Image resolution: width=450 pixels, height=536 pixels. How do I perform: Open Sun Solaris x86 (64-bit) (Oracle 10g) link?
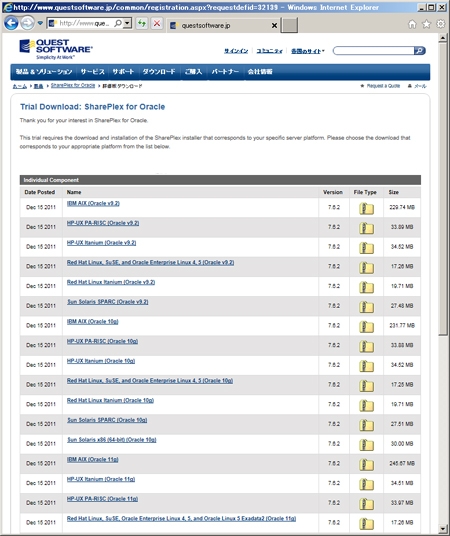point(112,440)
